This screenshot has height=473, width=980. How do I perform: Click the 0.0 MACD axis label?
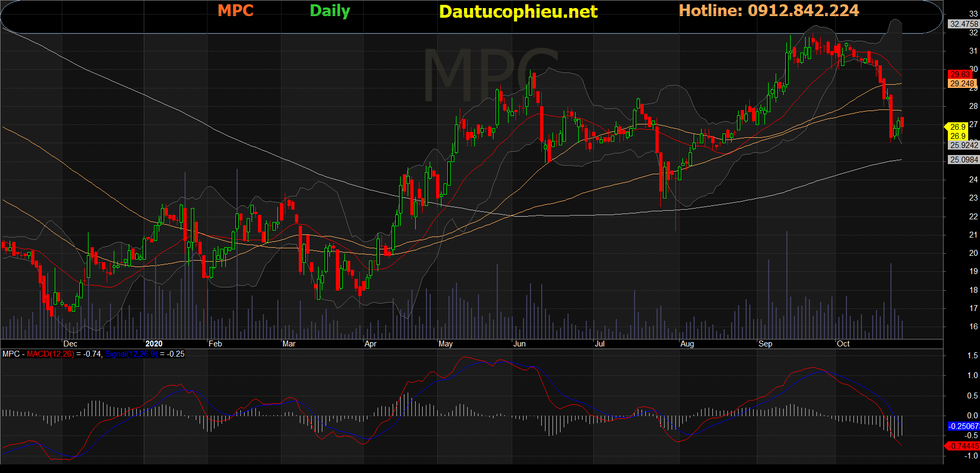(x=972, y=416)
